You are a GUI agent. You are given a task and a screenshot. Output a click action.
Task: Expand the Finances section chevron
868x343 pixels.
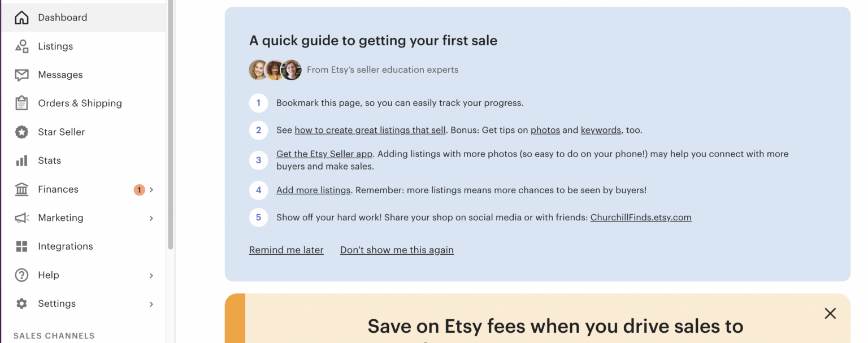coord(151,189)
